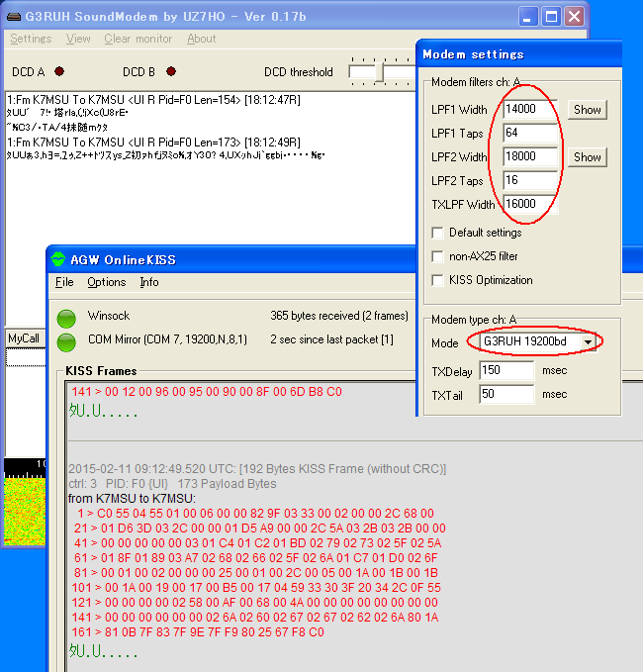
Task: Open the Mode dropdown showing G3RUH 19200bd
Action: 588,341
